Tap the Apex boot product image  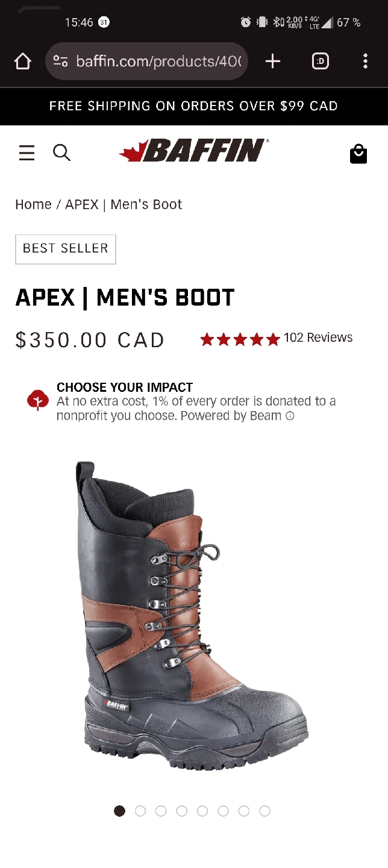(193, 615)
